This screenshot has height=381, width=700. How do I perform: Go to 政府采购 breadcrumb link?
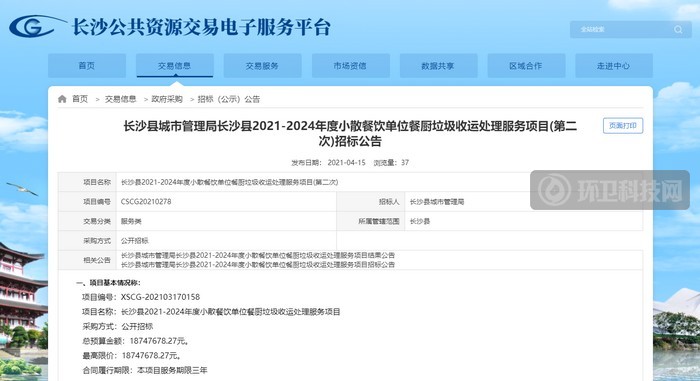click(x=167, y=99)
